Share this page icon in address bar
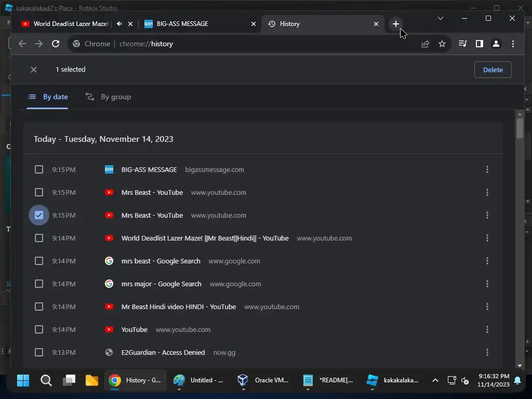 coord(425,44)
